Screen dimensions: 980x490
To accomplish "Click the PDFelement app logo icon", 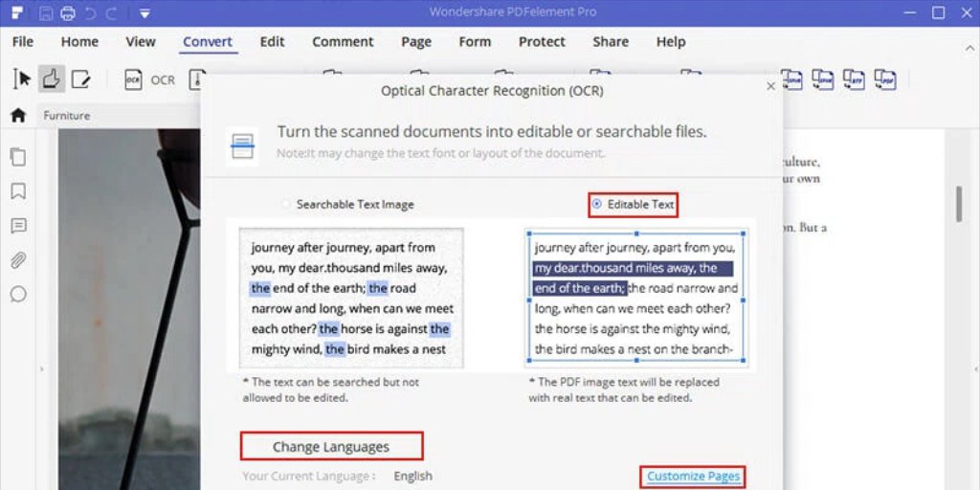I will coord(17,13).
